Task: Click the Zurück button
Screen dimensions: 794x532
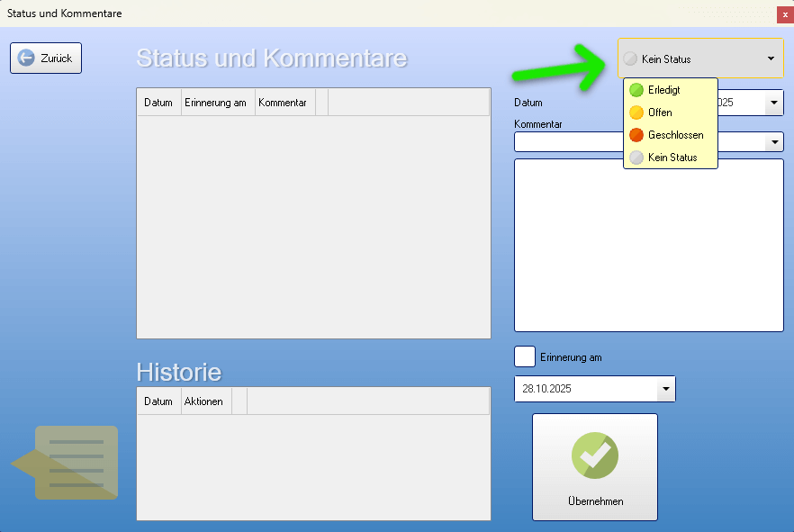Action: (x=45, y=58)
